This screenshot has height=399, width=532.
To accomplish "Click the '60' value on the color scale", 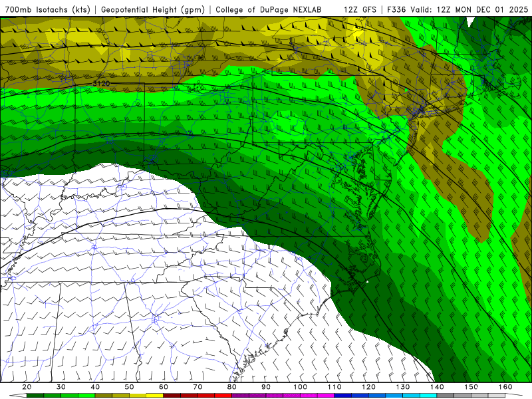I will click(x=164, y=387).
